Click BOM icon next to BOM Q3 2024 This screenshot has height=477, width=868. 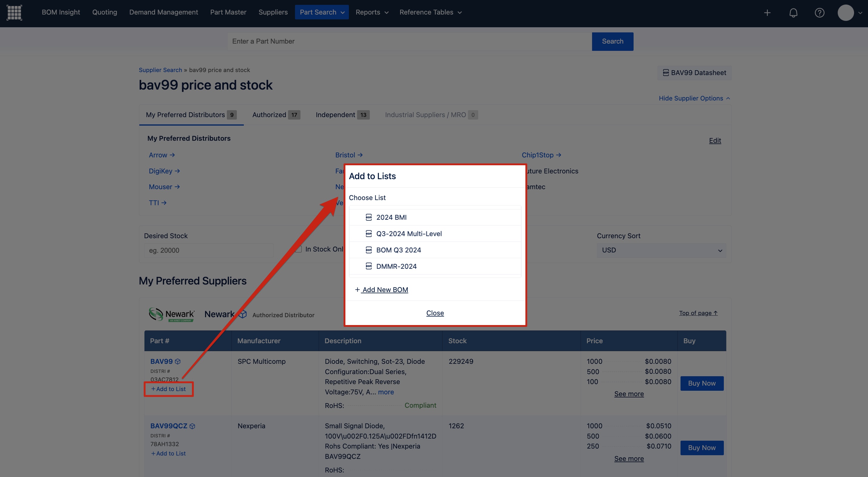(x=369, y=250)
